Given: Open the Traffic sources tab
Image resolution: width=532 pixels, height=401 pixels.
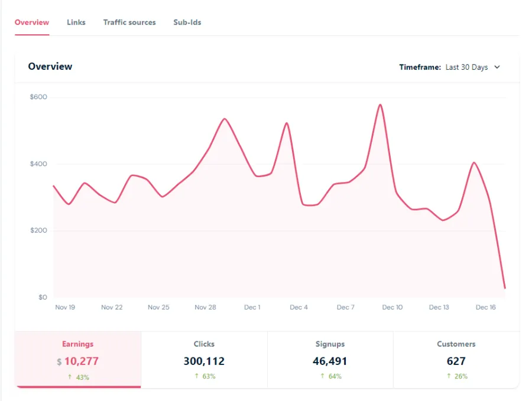Looking at the screenshot, I should [129, 22].
